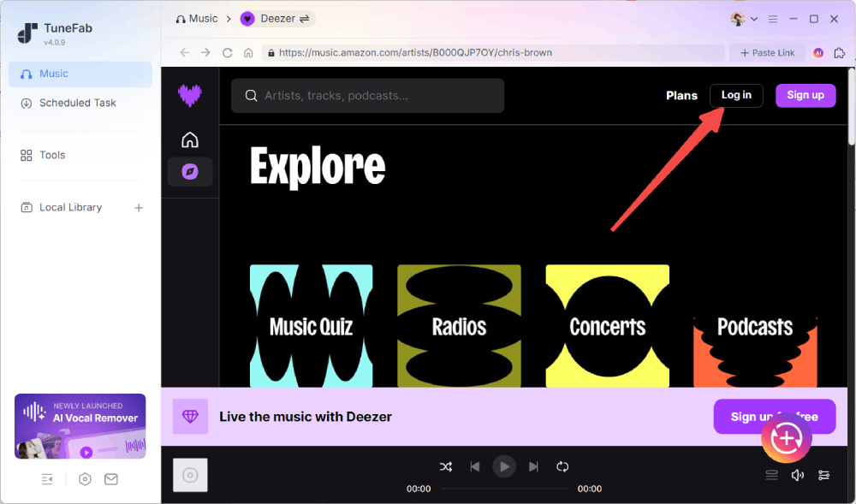Toggle repeat mode
The image size is (856, 504).
(x=562, y=467)
